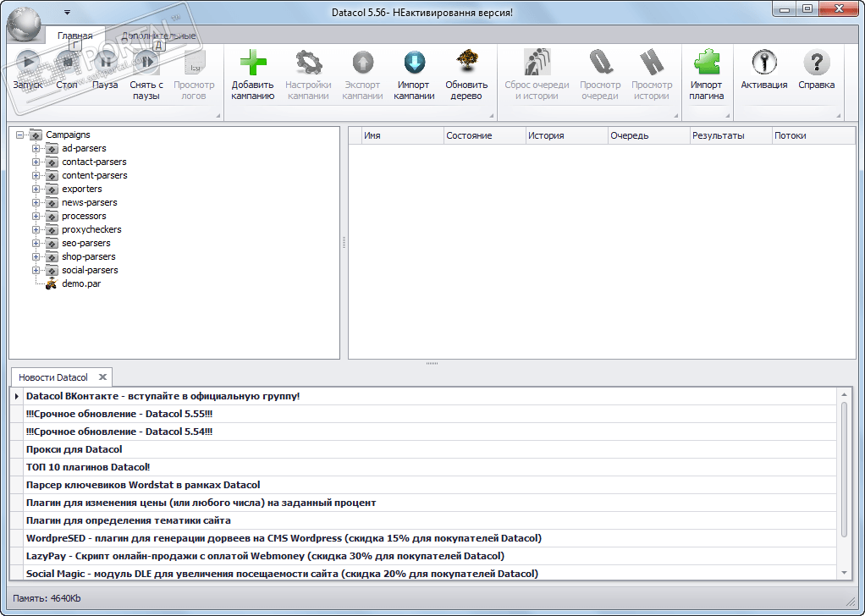Expand the processors folder
The width and height of the screenshot is (865, 616).
coord(36,216)
